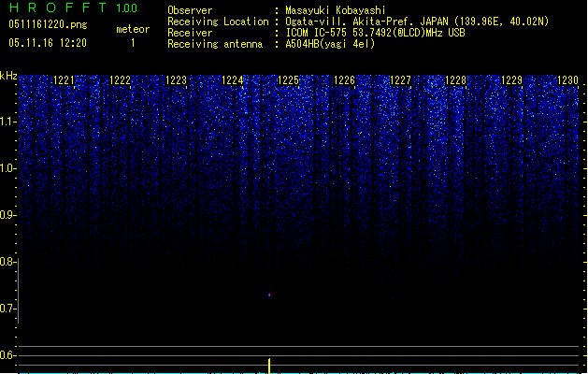This screenshot has height=374, width=588.
Task: Click the 1223 time marker
Action: tap(177, 79)
